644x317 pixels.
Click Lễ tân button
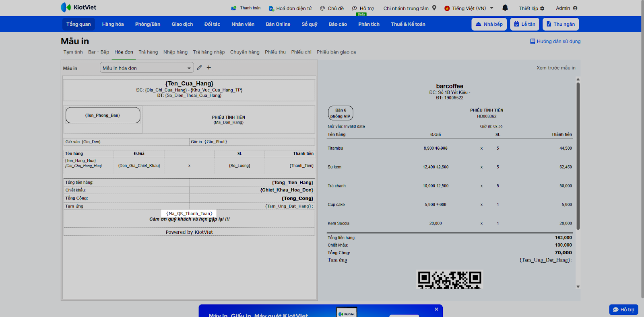click(x=524, y=24)
